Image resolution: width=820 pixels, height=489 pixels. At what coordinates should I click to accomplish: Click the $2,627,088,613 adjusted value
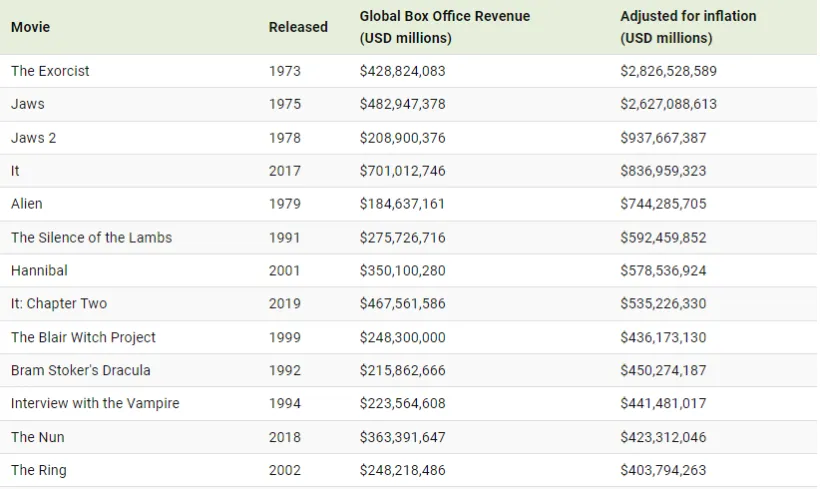[x=668, y=104]
